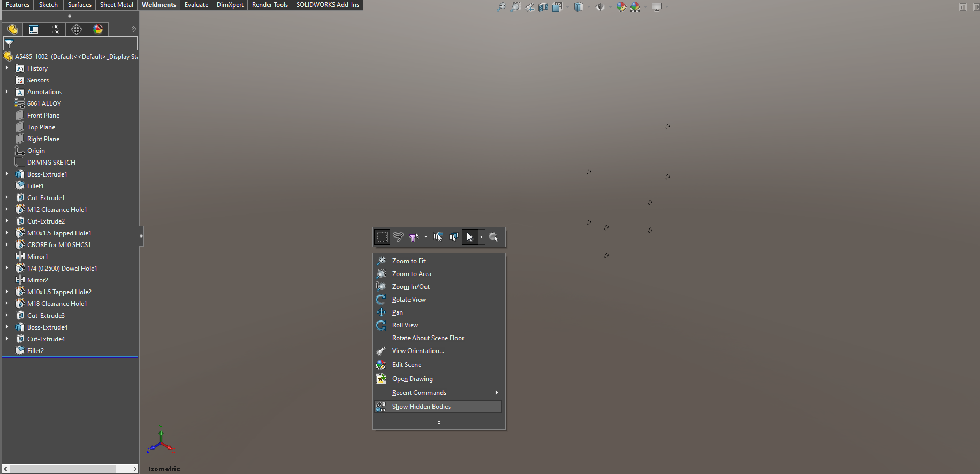This screenshot has height=474, width=980.
Task: Open the FeatureManager Design Tree tab
Action: tap(12, 29)
